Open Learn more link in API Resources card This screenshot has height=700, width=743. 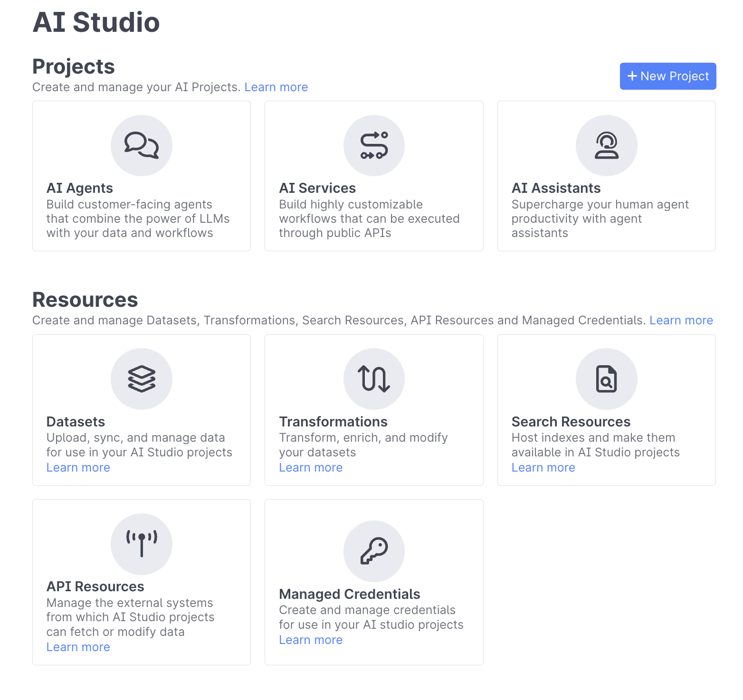[x=78, y=647]
